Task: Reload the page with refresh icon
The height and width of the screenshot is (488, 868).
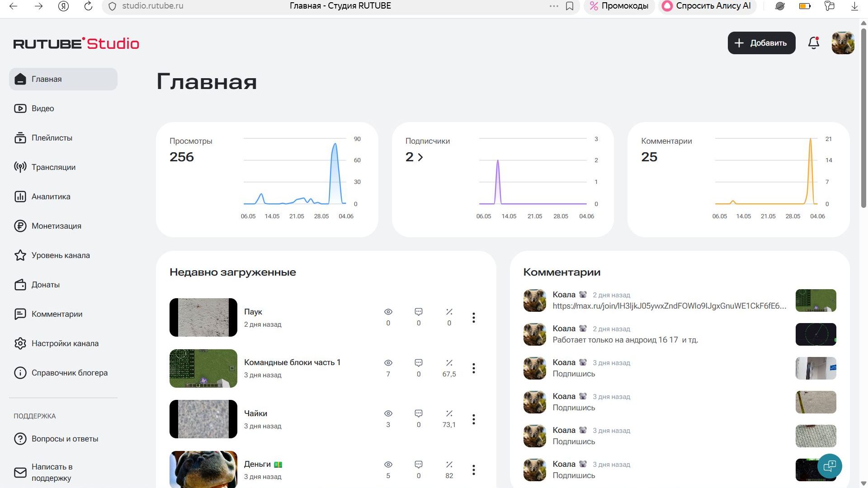Action: pos(89,6)
